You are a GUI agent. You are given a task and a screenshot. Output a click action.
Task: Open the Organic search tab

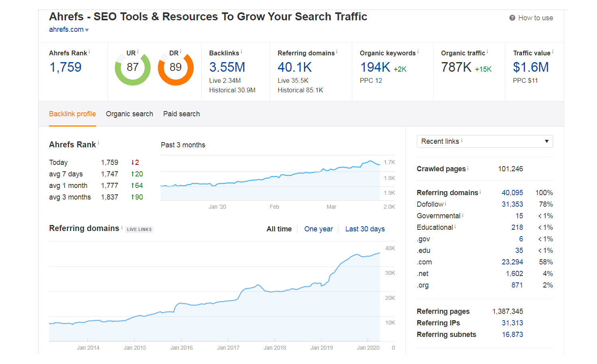(130, 114)
